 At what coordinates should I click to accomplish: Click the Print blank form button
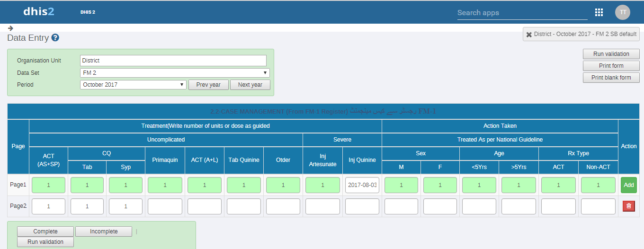(611, 78)
